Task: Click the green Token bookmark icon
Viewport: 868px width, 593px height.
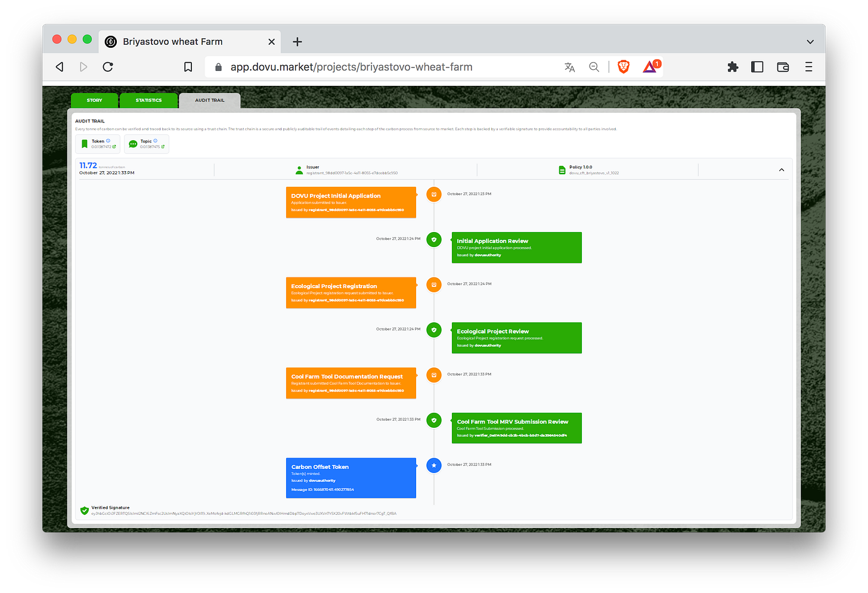Action: (85, 144)
